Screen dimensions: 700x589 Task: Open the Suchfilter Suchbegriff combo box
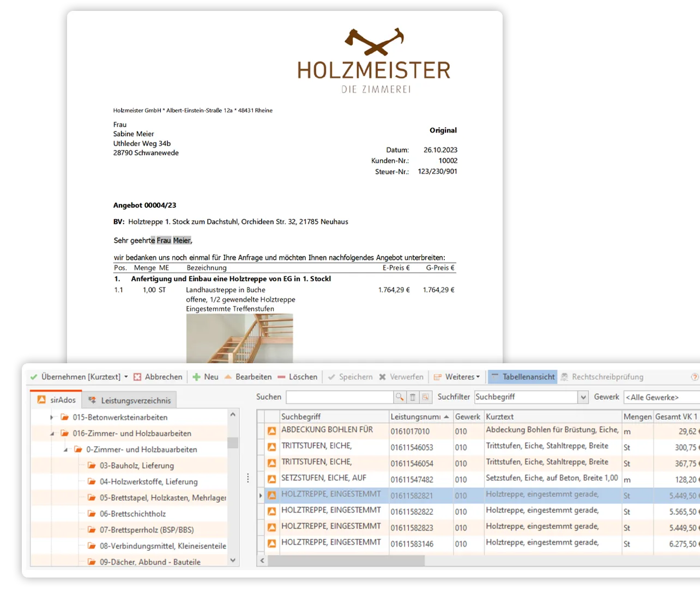[583, 397]
